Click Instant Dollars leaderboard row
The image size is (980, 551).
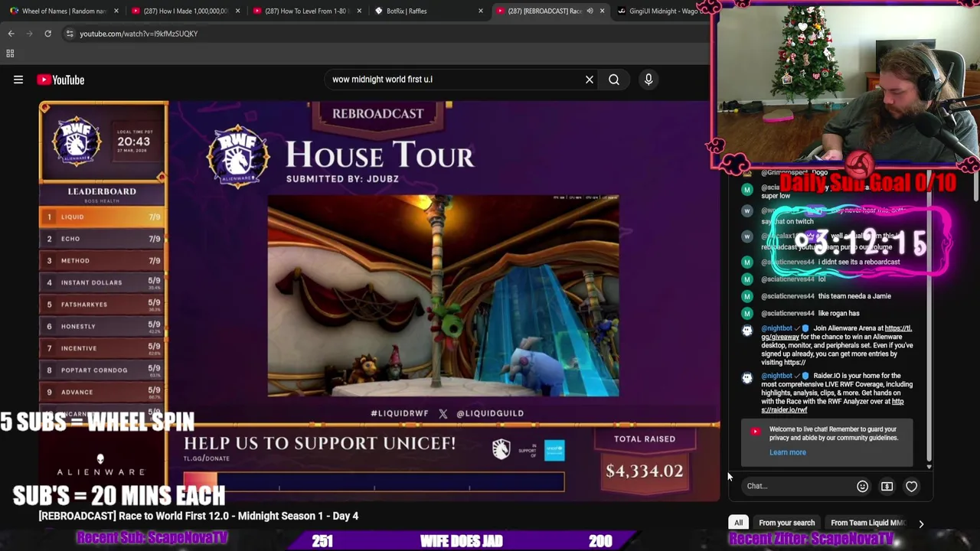[102, 282]
